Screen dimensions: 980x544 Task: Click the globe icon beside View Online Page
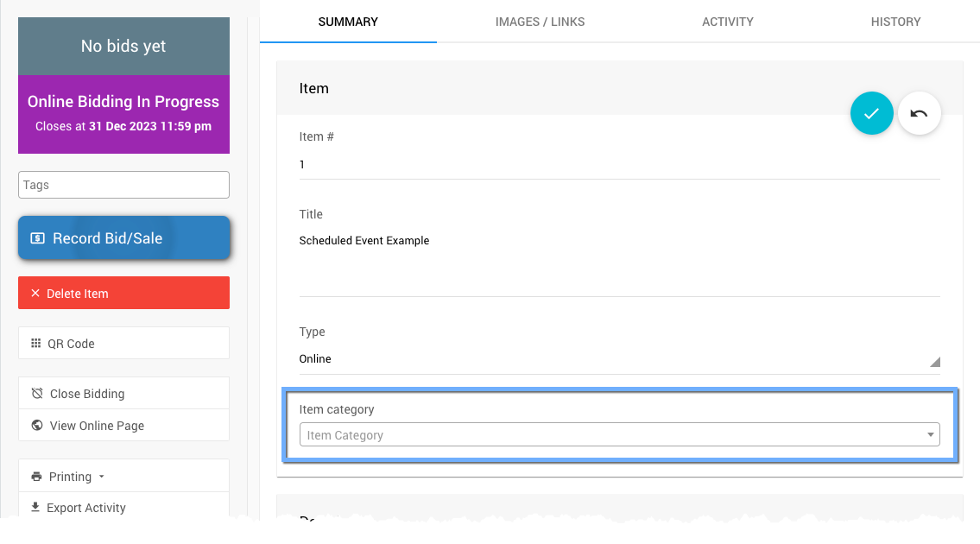coord(37,426)
